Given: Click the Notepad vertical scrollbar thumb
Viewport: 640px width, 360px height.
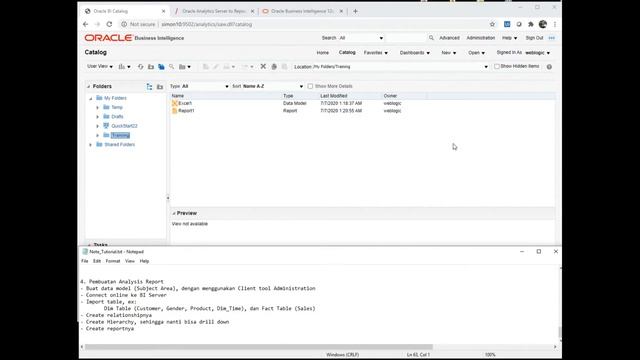Looking at the screenshot, I should pos(560,332).
